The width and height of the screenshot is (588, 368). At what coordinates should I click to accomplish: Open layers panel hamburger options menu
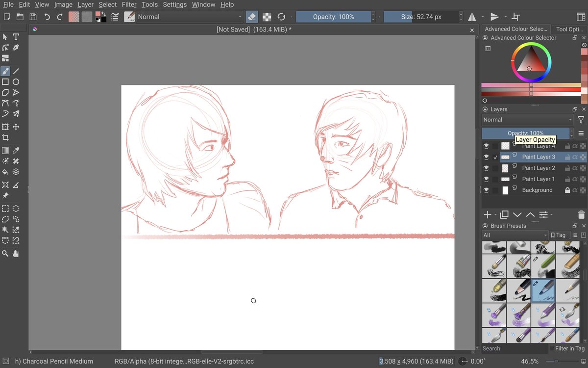581,133
